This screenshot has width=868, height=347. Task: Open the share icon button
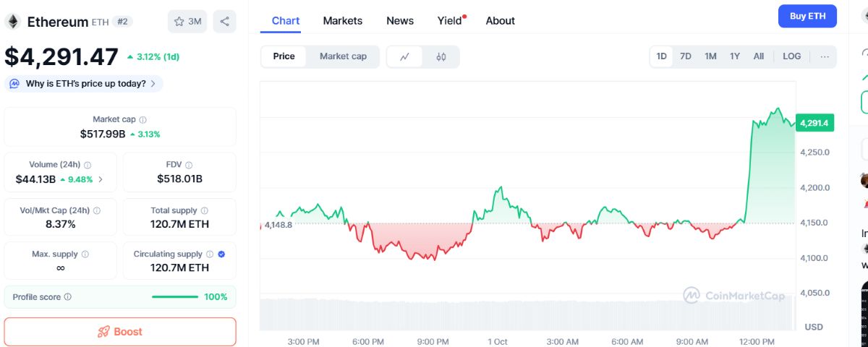(x=224, y=22)
